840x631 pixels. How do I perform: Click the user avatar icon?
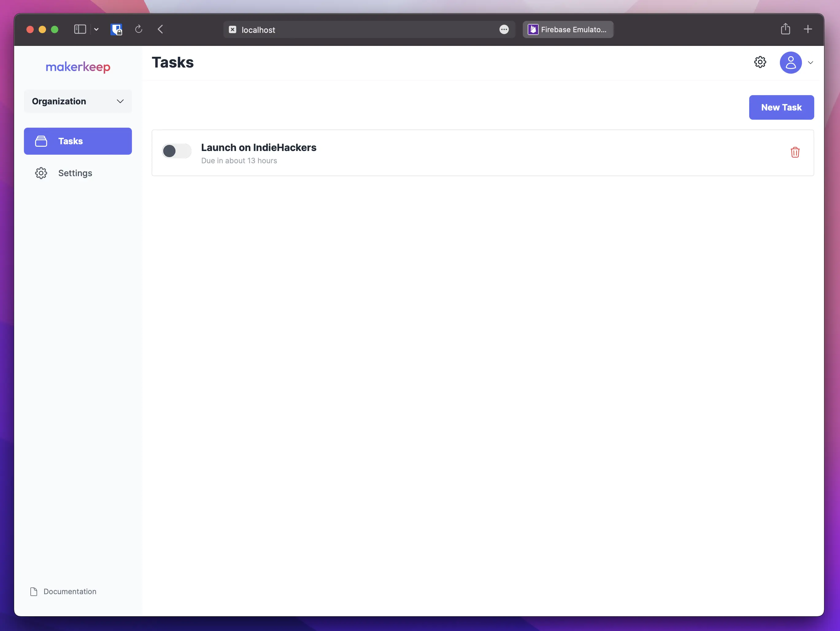pyautogui.click(x=790, y=63)
